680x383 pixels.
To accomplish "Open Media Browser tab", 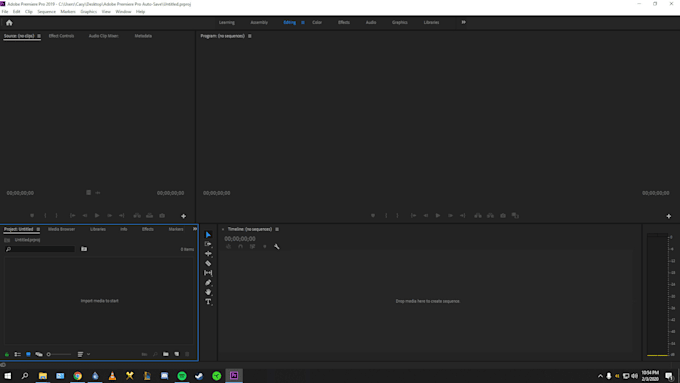I will (61, 229).
